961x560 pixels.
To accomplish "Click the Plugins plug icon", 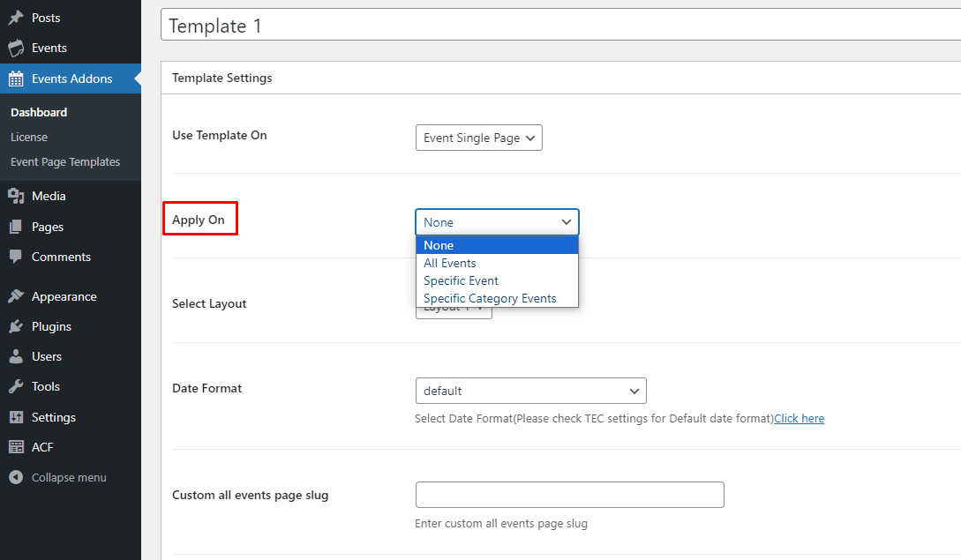I will 16,326.
